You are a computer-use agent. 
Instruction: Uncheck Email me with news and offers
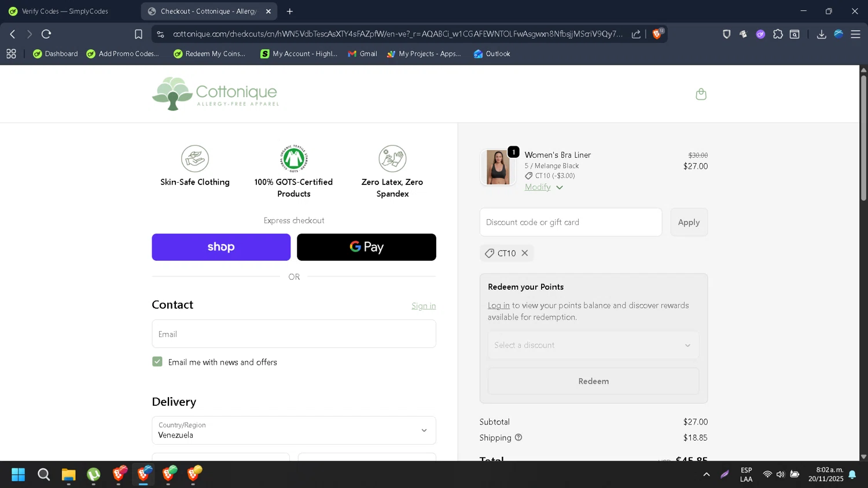click(x=157, y=361)
